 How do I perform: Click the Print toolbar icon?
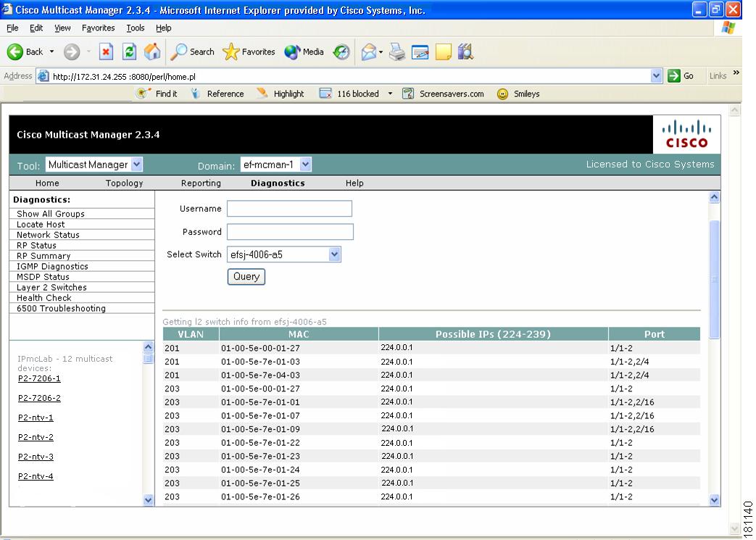point(396,51)
